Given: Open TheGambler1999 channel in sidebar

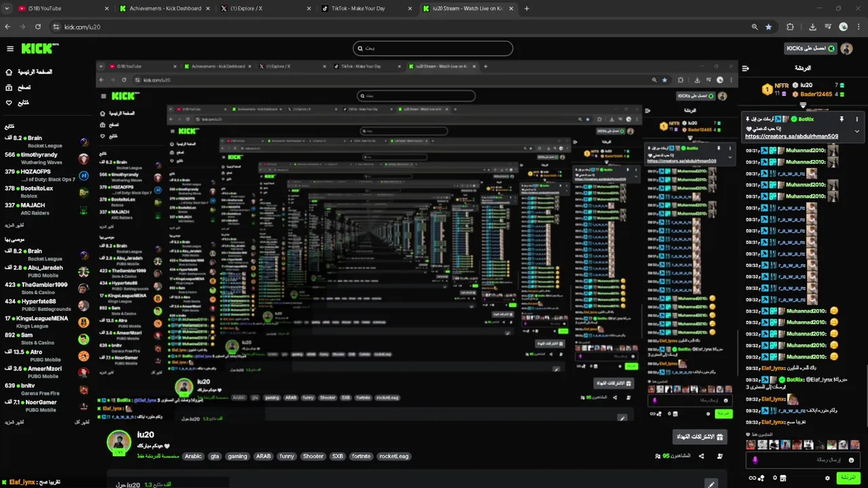Looking at the screenshot, I should [x=46, y=288].
